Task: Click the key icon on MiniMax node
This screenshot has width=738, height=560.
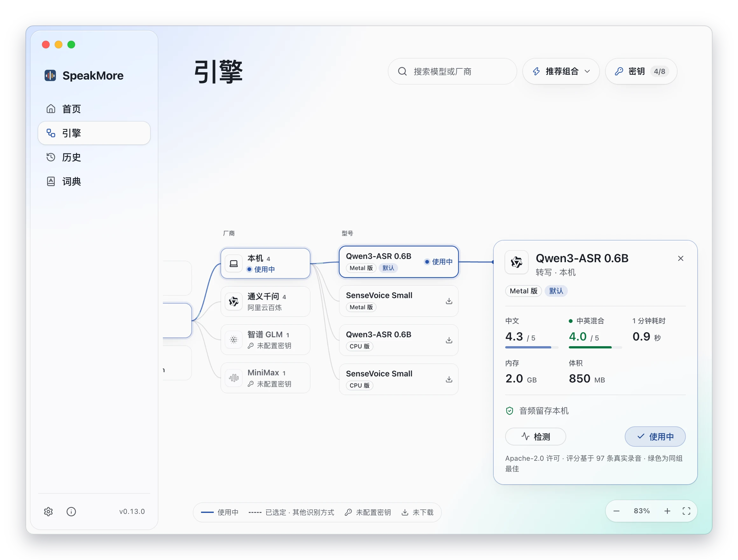Action: [x=251, y=384]
